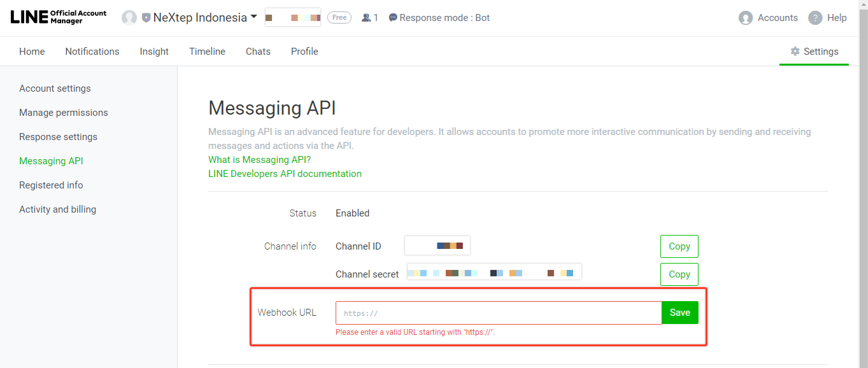
Task: Click the account avatar beside NeXtep Indonesia
Action: (129, 18)
